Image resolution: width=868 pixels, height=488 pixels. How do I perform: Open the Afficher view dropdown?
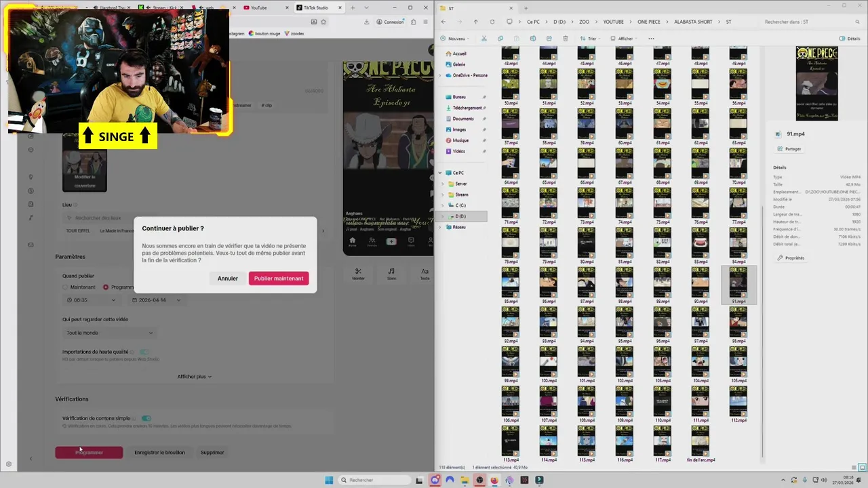pyautogui.click(x=624, y=39)
